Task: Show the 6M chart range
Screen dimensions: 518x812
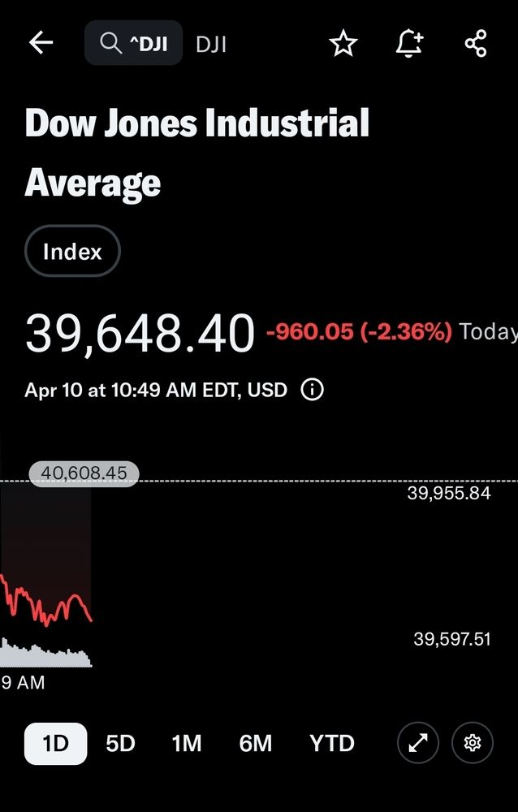Action: coord(255,743)
